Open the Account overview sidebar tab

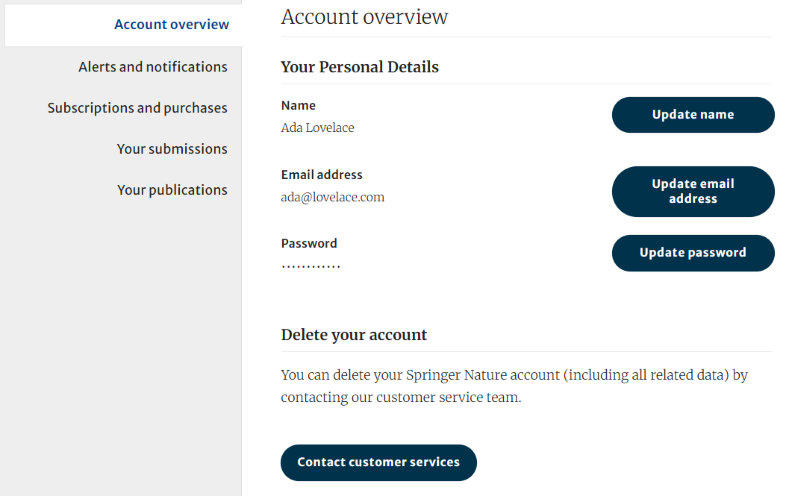[171, 24]
